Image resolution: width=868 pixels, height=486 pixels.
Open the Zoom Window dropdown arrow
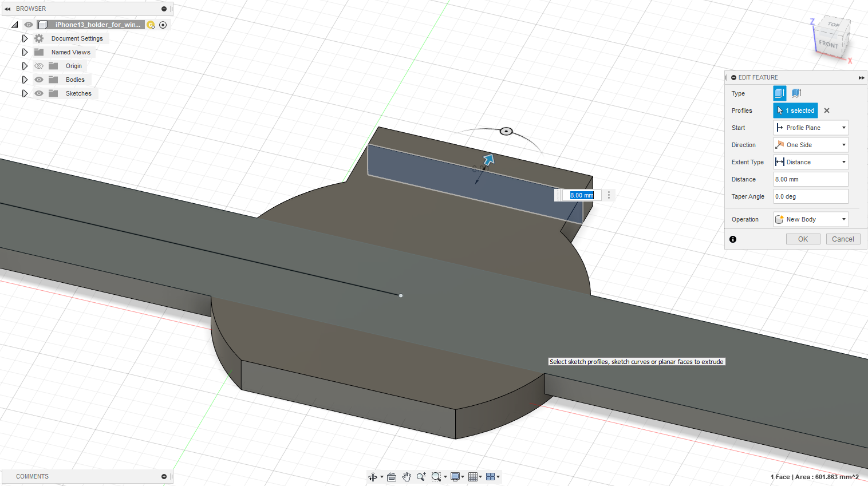[x=445, y=477]
